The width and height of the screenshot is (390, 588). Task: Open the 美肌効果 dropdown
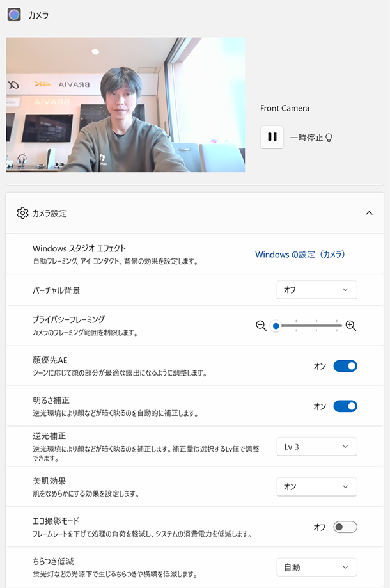(316, 487)
